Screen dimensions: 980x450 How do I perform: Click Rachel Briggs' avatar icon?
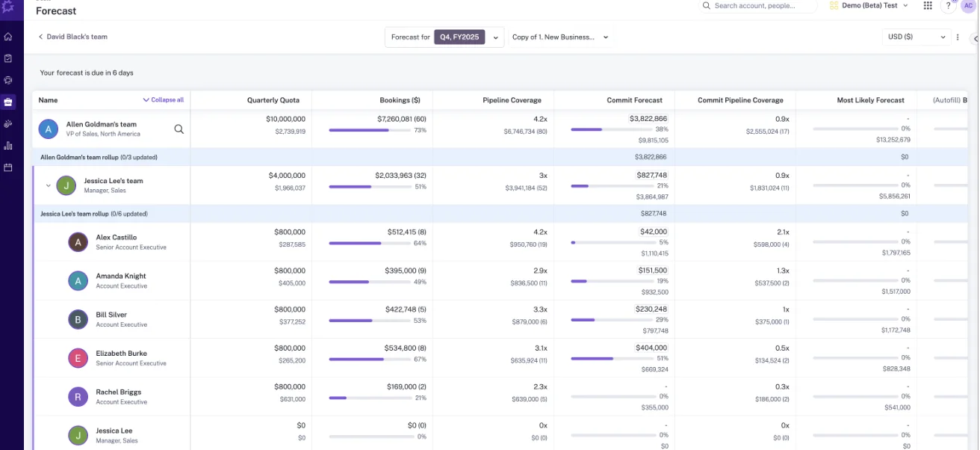tap(78, 397)
